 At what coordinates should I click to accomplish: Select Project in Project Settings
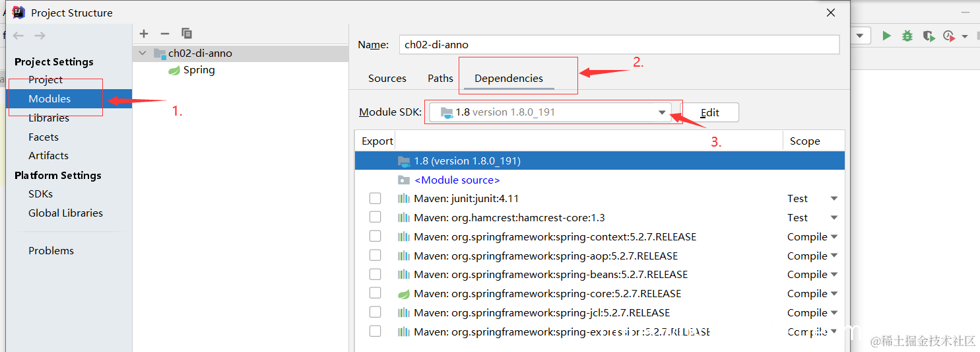pos(46,80)
